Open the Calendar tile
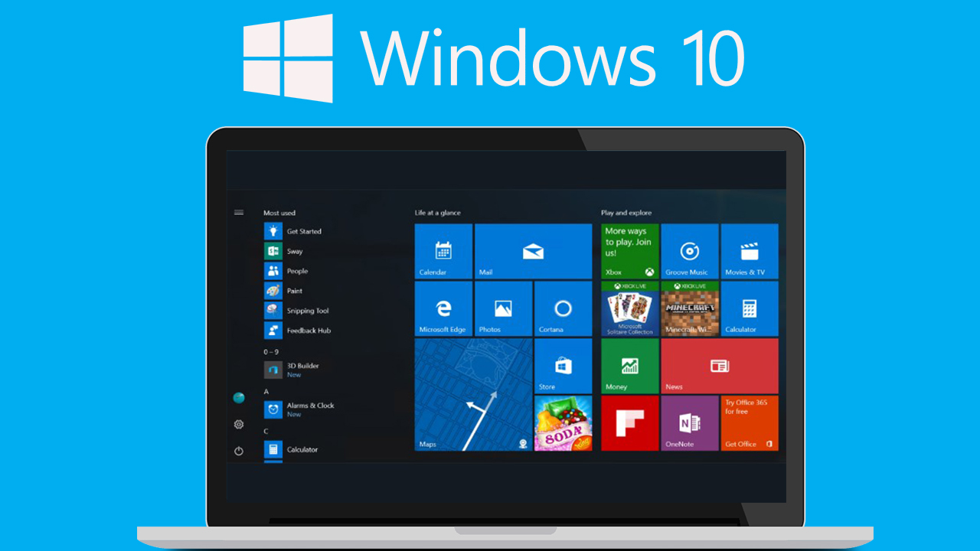The image size is (980, 551). click(x=443, y=251)
